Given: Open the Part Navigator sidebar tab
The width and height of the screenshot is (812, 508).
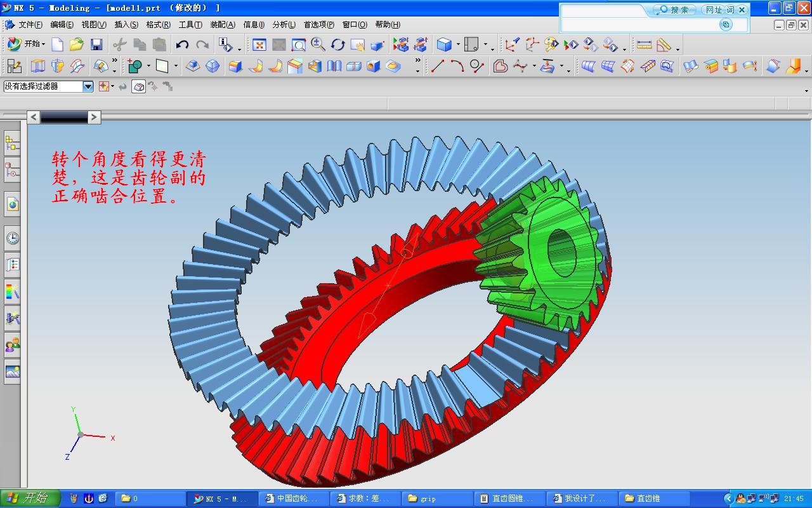Looking at the screenshot, I should pos(12,170).
